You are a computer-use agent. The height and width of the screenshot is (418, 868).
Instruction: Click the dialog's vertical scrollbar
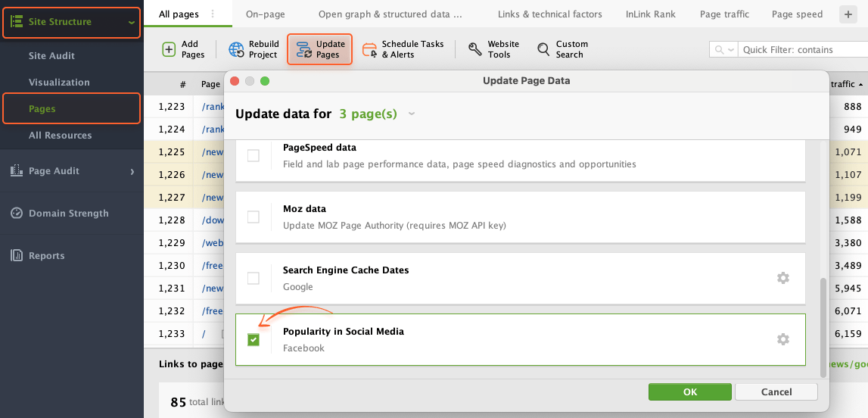(823, 328)
